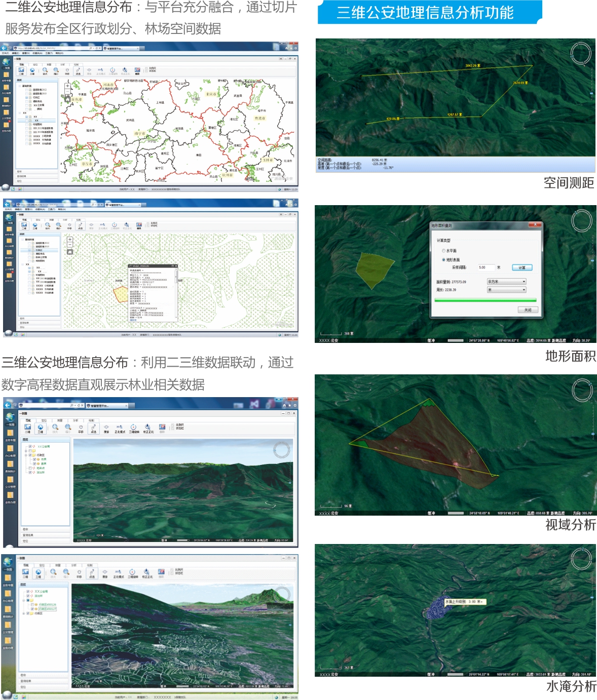Image resolution: width=597 pixels, height=700 pixels.
Task: Activate the 二维 view icon in the topmost window toolbar
Action: [x=21, y=70]
